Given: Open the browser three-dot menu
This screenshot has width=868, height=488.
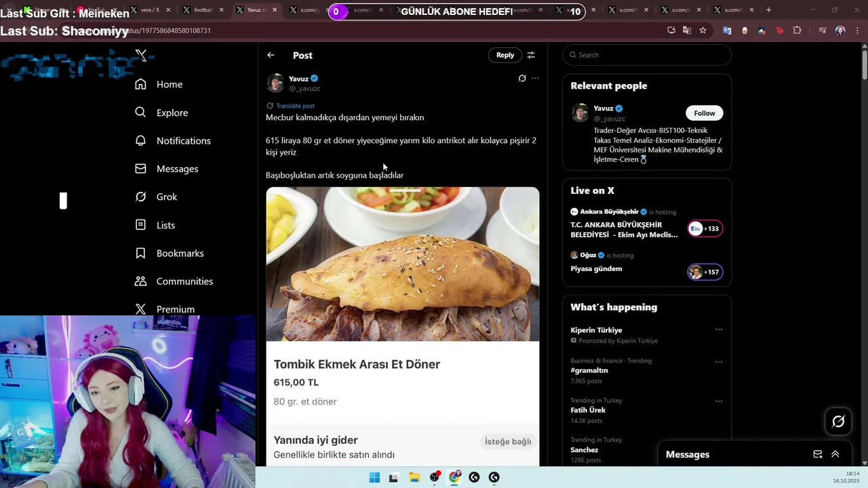Looking at the screenshot, I should point(858,30).
